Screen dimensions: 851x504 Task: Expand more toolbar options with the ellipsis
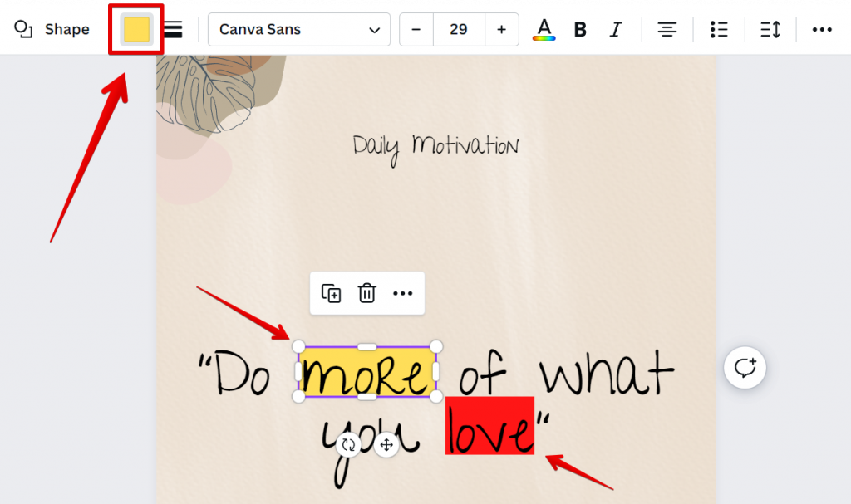click(x=822, y=29)
